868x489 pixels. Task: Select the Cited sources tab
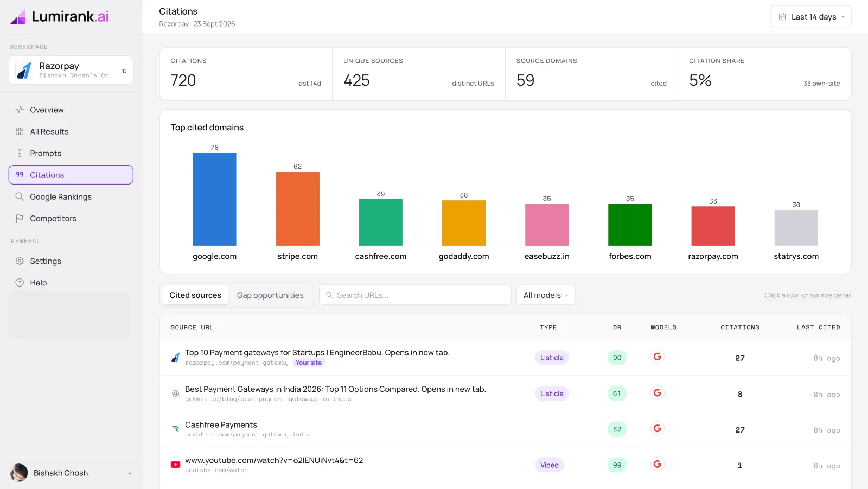pyautogui.click(x=195, y=295)
